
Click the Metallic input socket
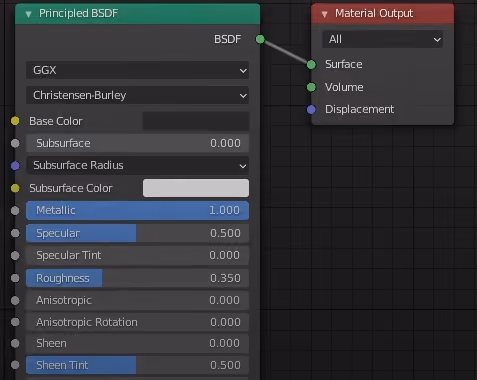pos(15,211)
